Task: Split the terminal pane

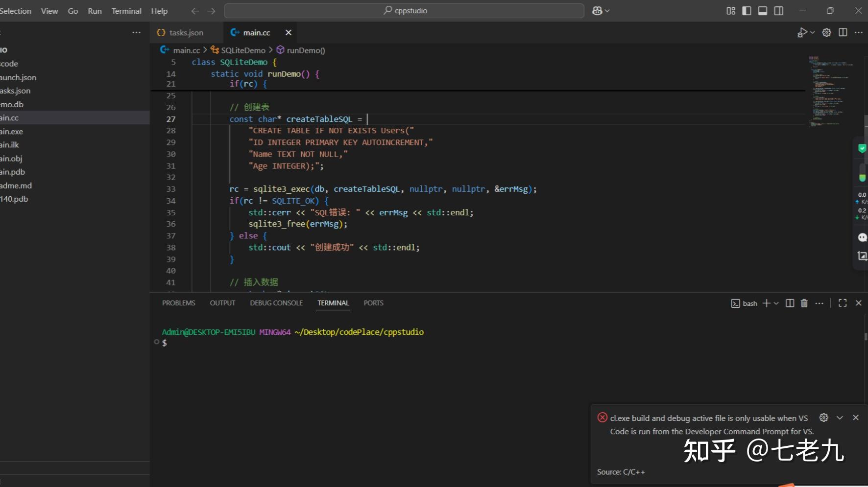Action: (x=790, y=303)
